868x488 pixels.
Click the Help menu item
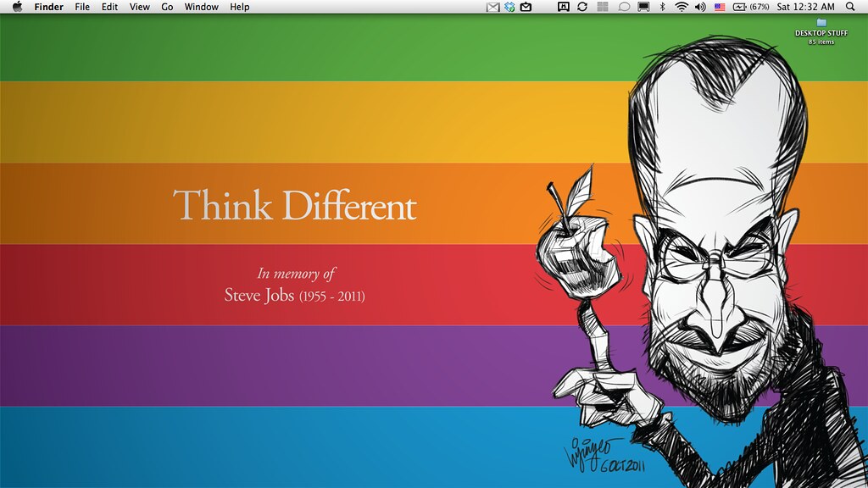pos(239,7)
